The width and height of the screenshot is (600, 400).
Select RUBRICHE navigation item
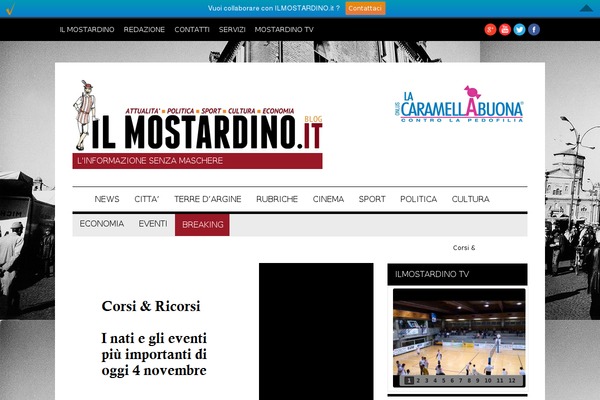click(277, 199)
